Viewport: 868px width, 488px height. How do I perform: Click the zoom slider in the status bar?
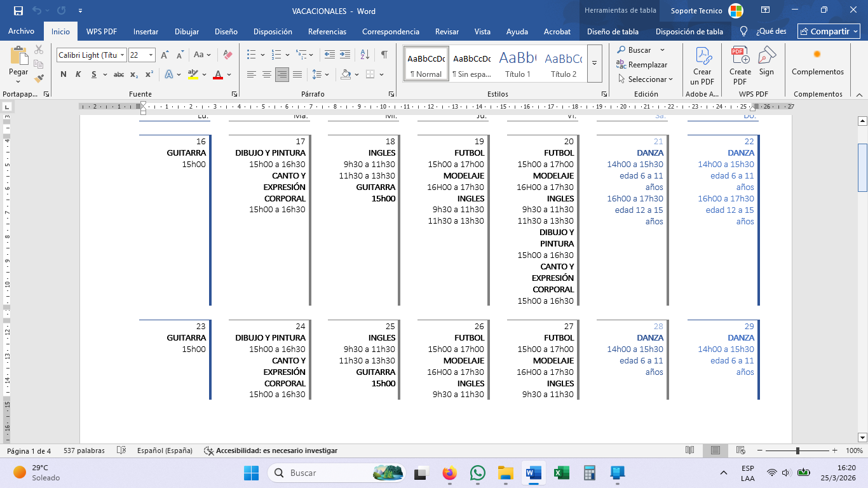797,451
